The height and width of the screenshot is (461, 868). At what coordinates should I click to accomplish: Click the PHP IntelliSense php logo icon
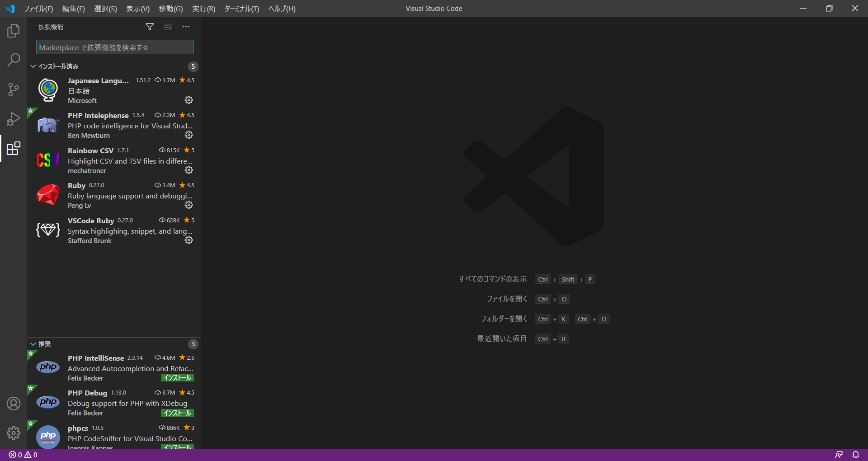pos(48,367)
